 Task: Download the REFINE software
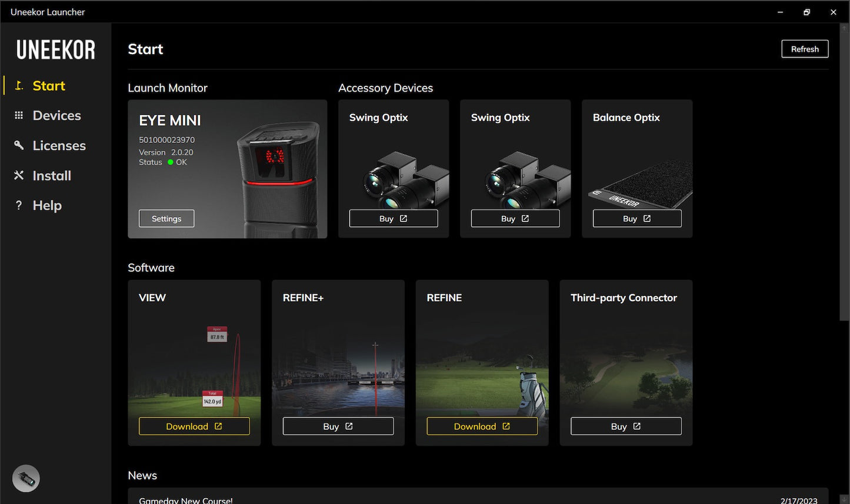(482, 426)
